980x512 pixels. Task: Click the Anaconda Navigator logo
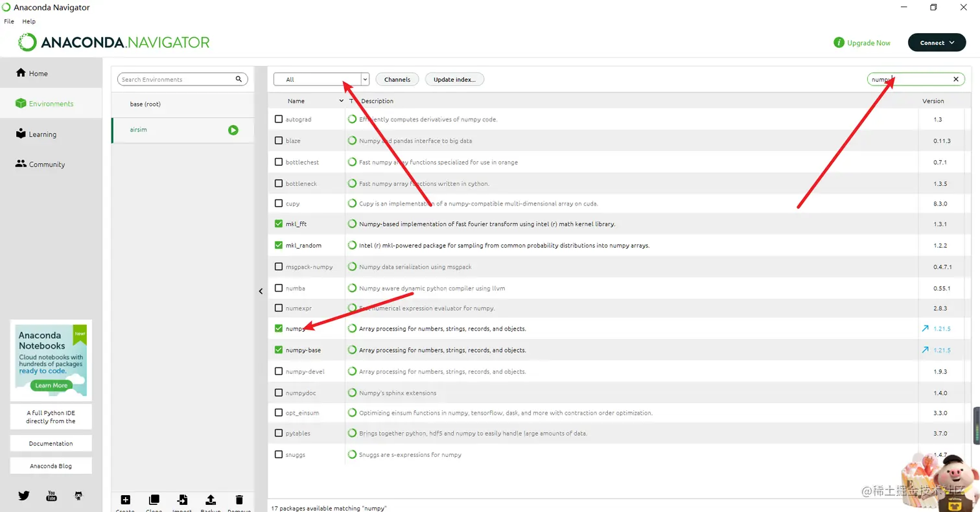[114, 43]
